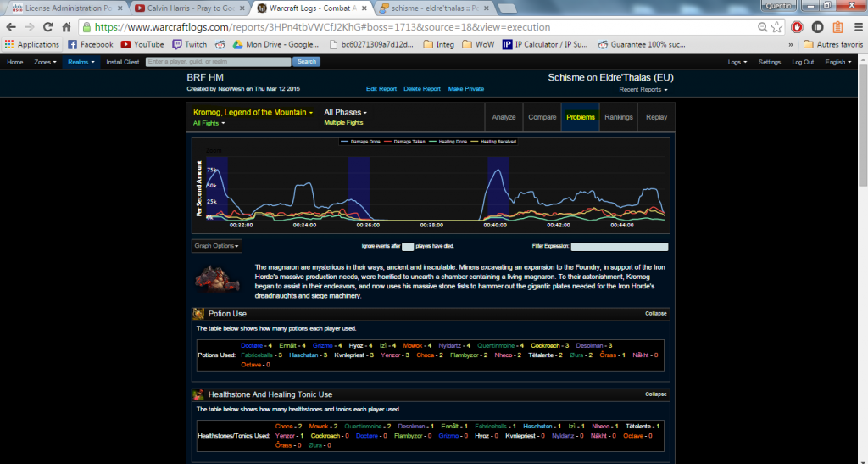Click the Kromog boss portrait image
The height and width of the screenshot is (464, 868).
click(x=217, y=278)
